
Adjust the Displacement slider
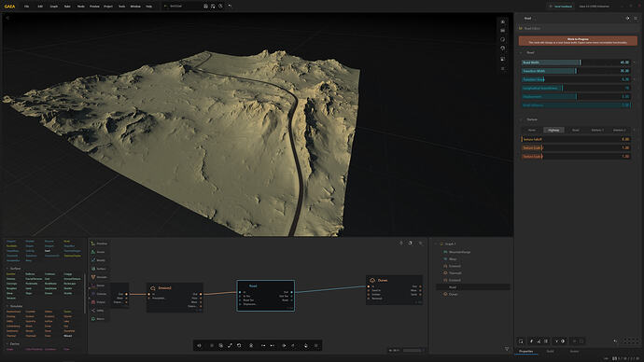point(576,96)
